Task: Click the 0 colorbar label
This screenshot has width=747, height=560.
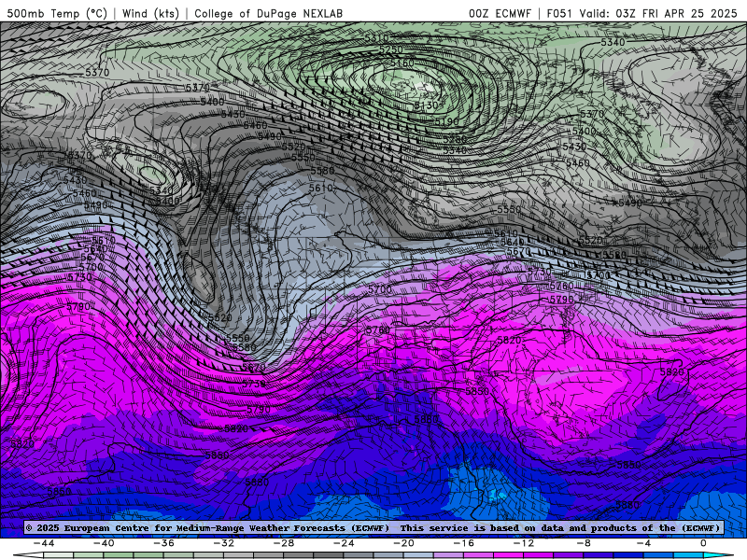Action: pos(703,543)
